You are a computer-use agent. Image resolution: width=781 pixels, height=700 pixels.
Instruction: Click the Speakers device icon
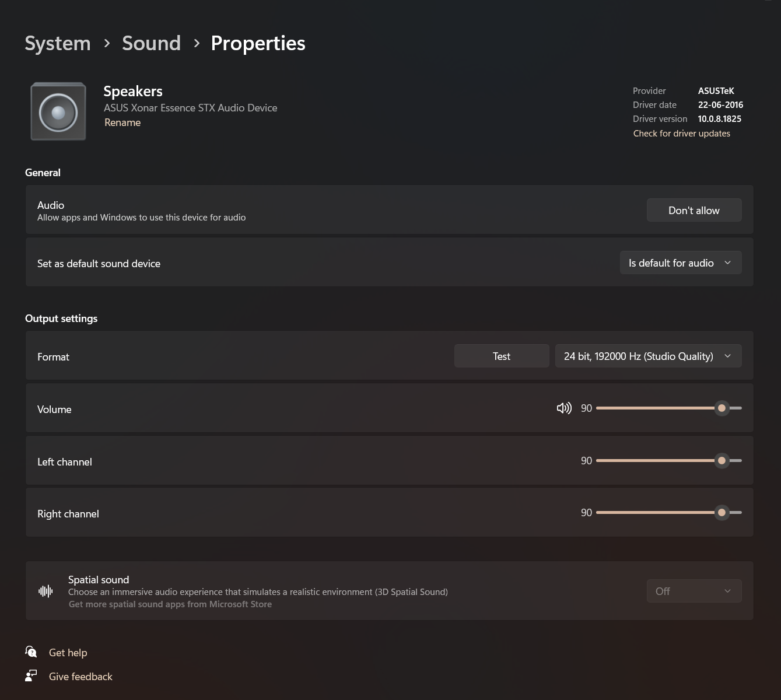(x=58, y=111)
